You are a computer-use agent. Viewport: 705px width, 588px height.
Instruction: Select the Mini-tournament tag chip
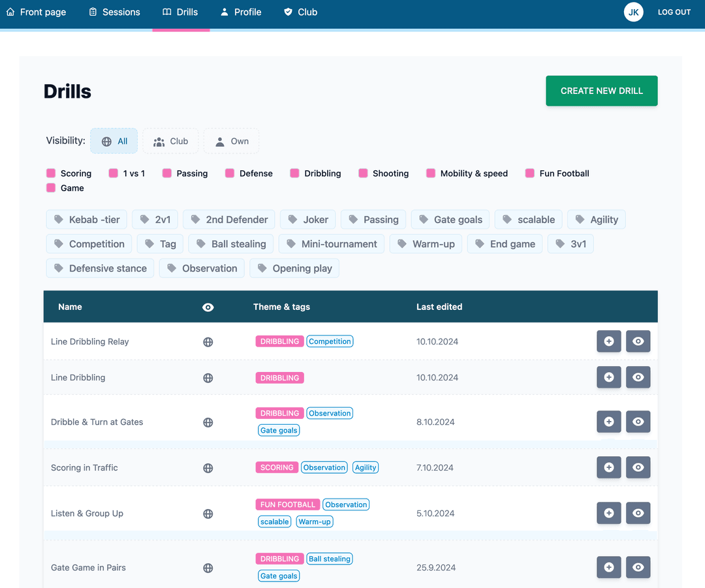click(x=332, y=243)
